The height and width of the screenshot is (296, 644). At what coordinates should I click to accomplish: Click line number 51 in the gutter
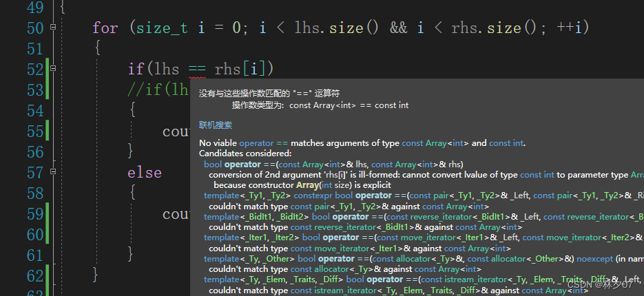35,49
